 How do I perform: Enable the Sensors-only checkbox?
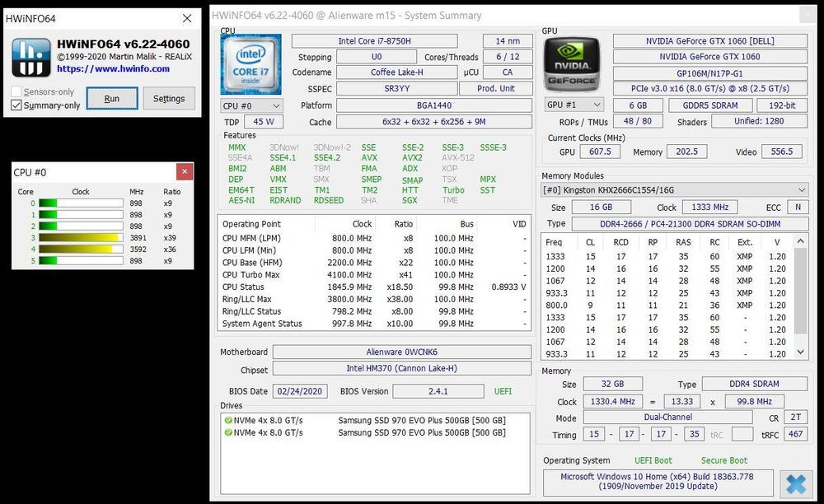[16, 92]
